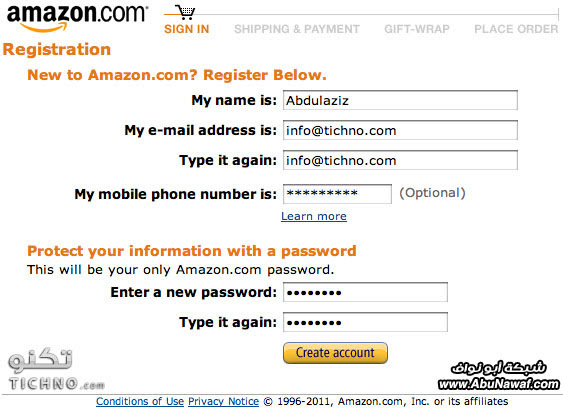Open the Conditions of Use link

(x=140, y=401)
